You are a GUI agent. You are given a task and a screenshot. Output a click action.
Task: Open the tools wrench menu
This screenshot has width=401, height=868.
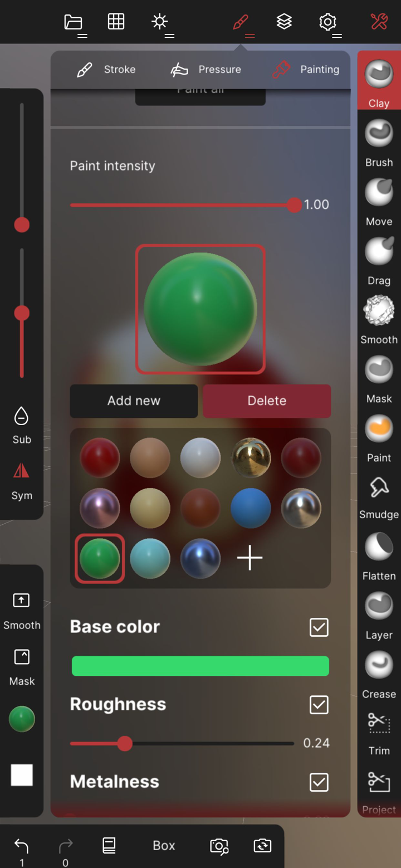[x=379, y=22]
